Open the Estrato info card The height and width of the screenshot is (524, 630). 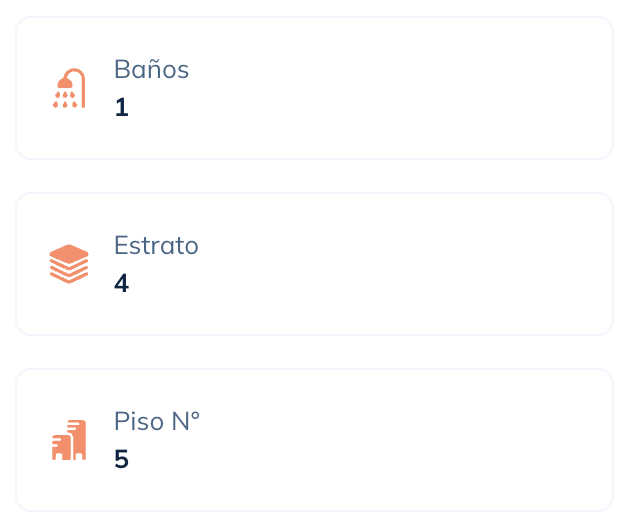315,264
